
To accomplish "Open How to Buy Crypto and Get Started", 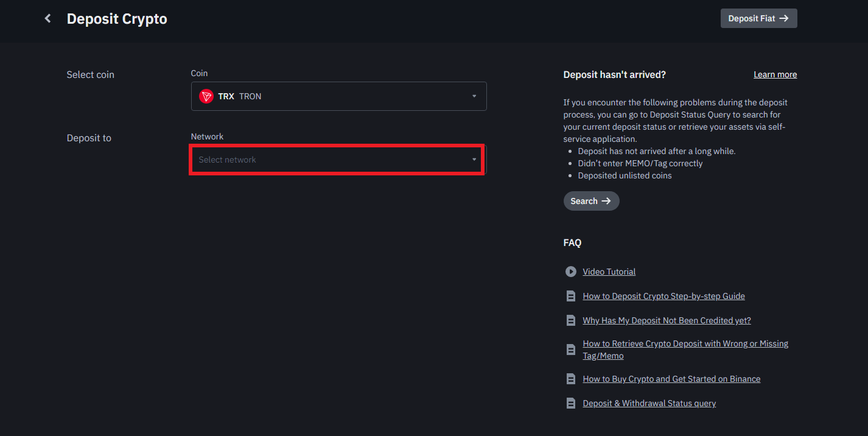I will [x=671, y=379].
